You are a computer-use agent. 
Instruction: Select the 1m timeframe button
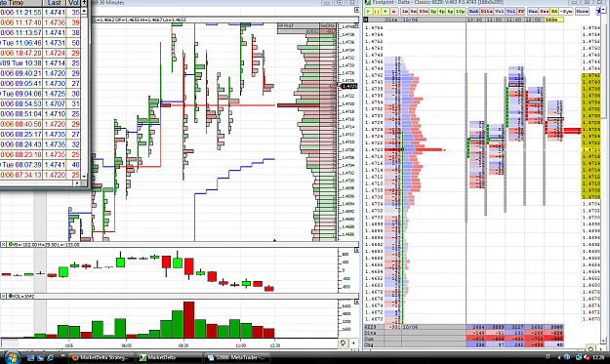coord(405,12)
